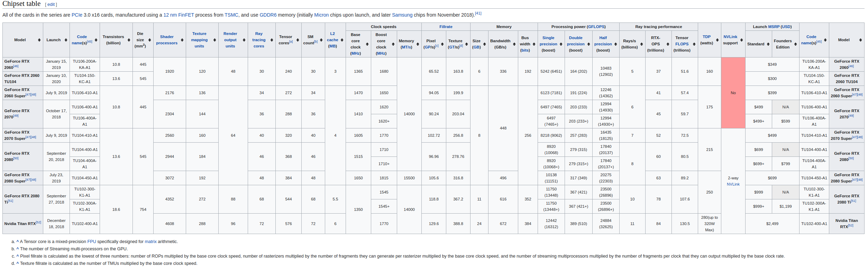This screenshot has width=868, height=269.
Task: Open the 2-way NVLink cell link
Action: click(733, 184)
